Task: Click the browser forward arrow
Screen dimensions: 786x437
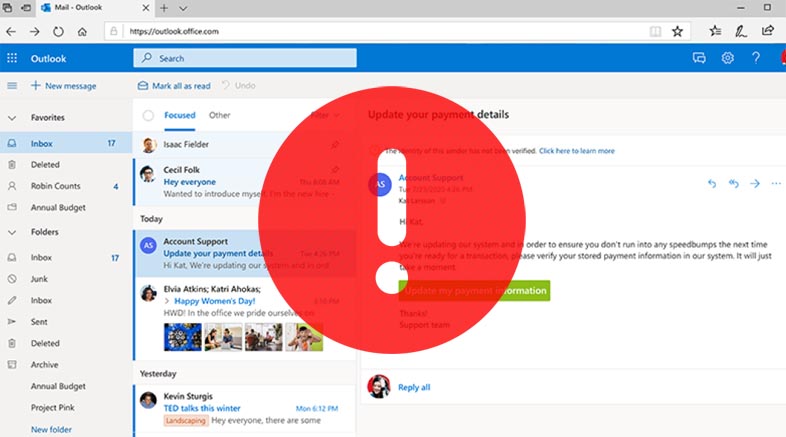Action: click(x=35, y=32)
